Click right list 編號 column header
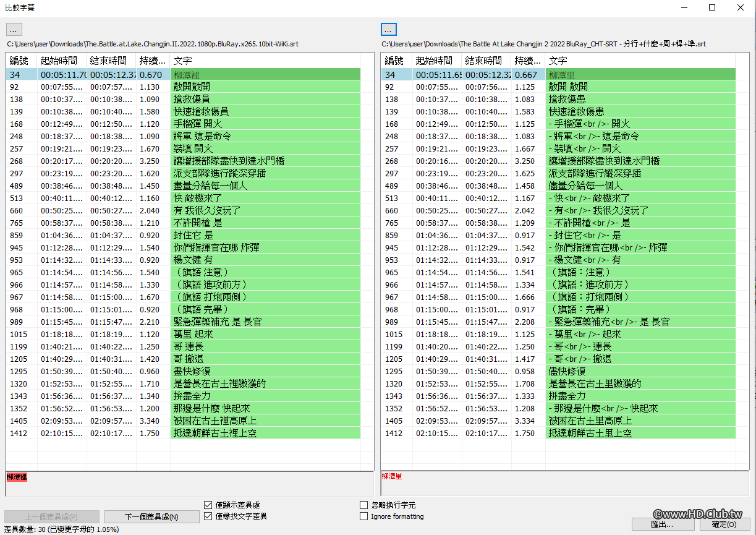The width and height of the screenshot is (756, 535). 397,61
